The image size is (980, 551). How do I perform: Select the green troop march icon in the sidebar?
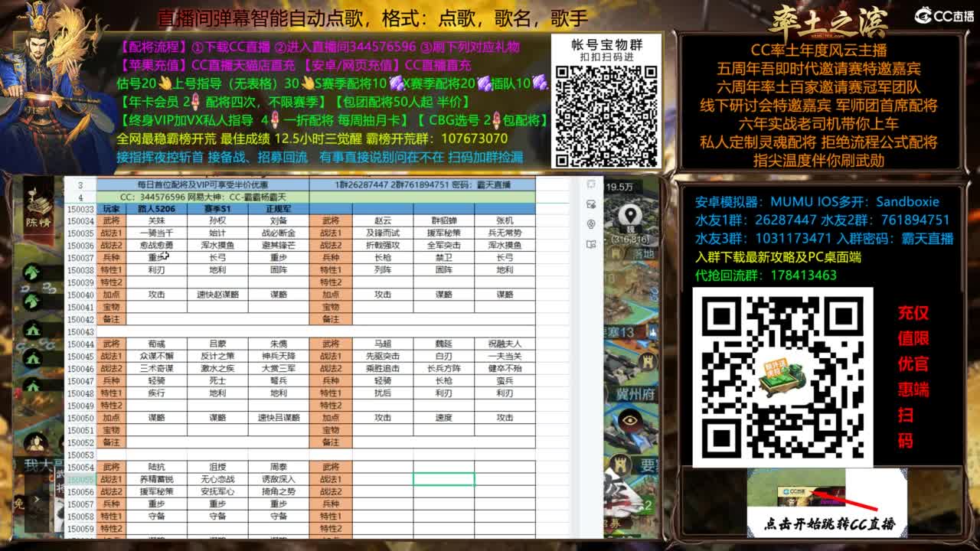coord(31,273)
